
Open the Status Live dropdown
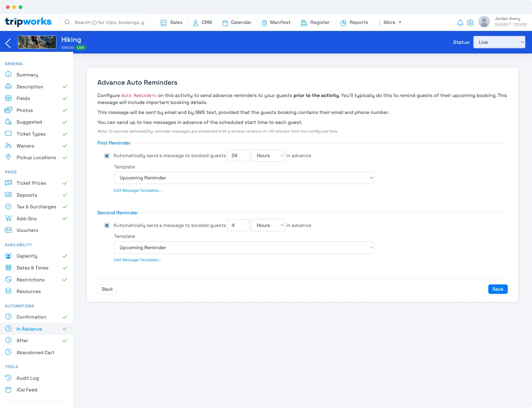(x=499, y=42)
